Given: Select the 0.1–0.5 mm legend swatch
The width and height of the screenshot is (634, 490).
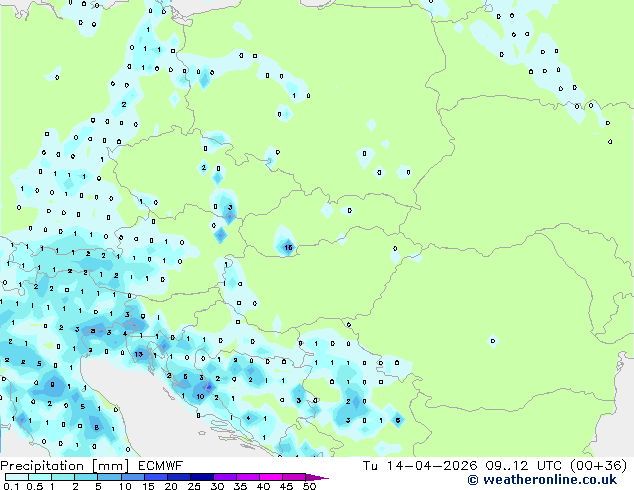Looking at the screenshot, I should [x=17, y=477].
